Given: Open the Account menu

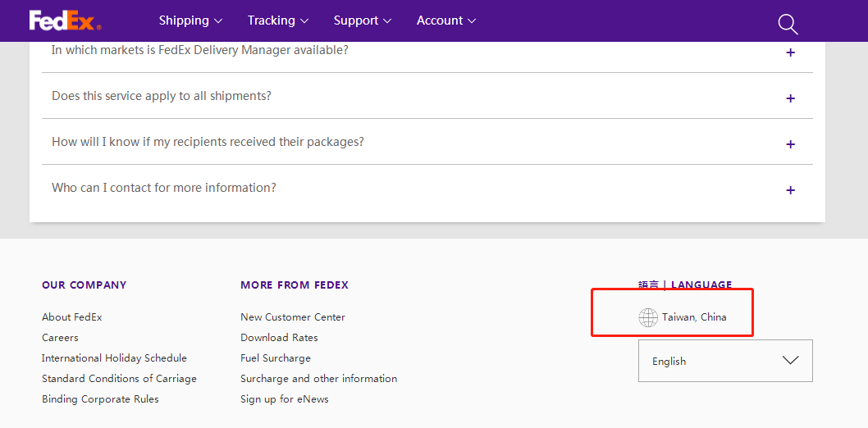Looking at the screenshot, I should (446, 20).
